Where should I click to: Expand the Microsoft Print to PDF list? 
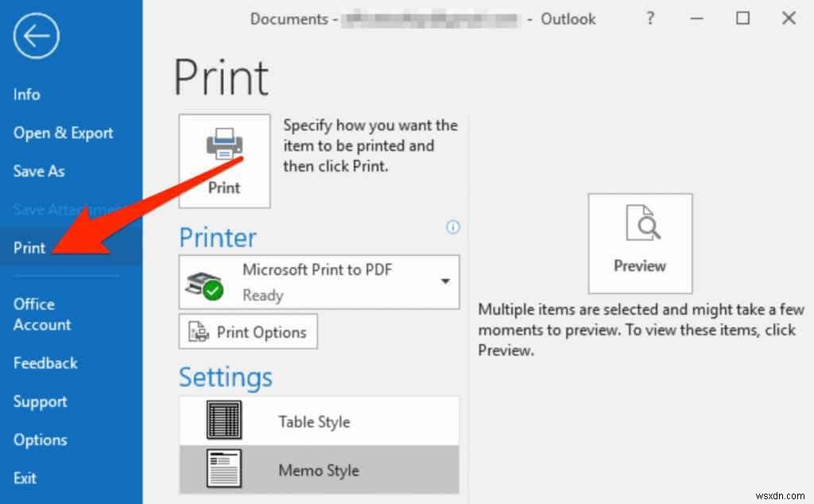click(x=447, y=281)
